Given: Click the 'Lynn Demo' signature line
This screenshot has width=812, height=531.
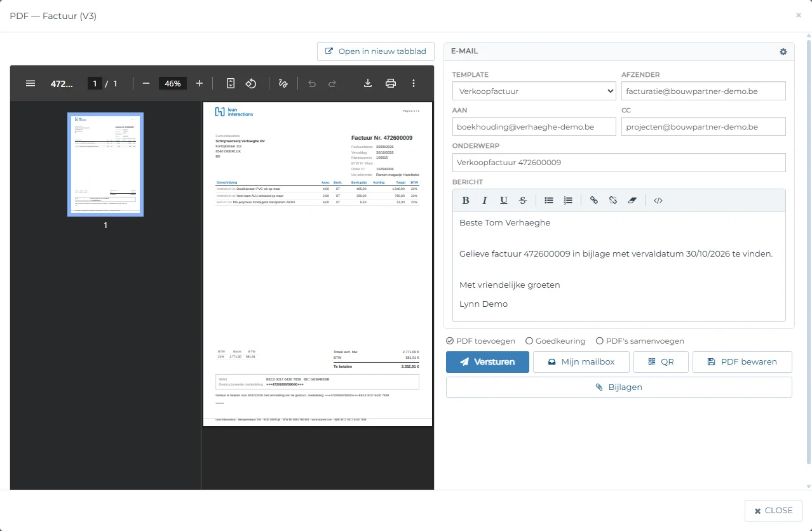Looking at the screenshot, I should [x=484, y=304].
